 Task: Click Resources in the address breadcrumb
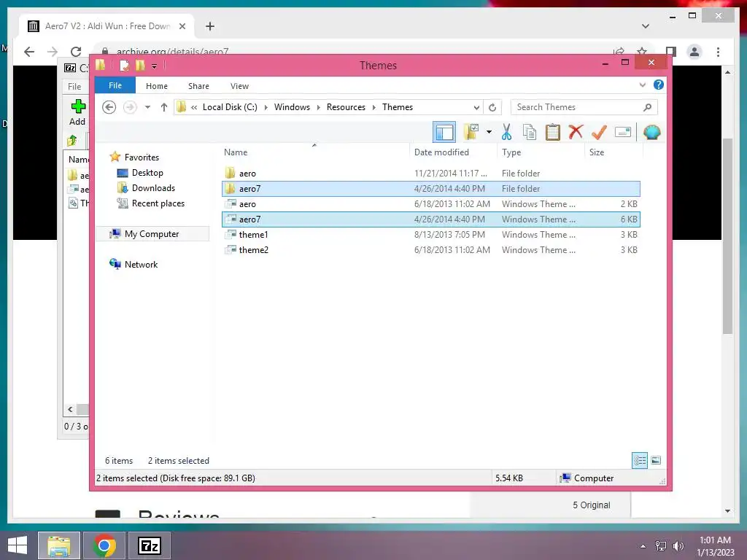346,107
